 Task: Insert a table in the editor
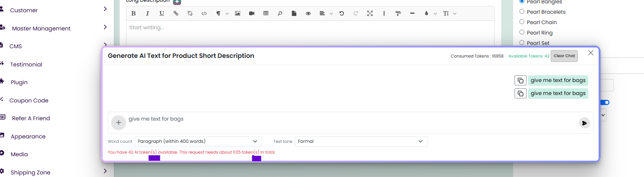[x=266, y=13]
